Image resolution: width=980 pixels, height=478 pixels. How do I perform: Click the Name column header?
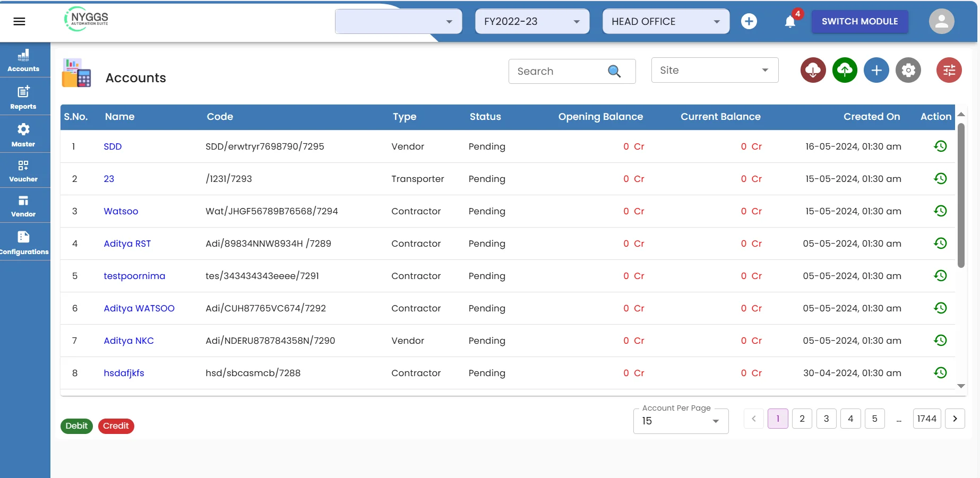pos(120,117)
